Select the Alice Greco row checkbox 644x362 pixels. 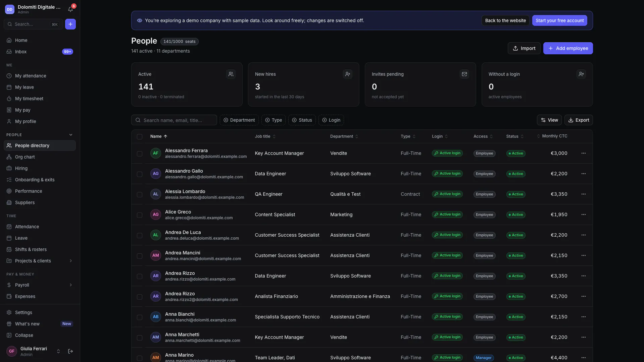pyautogui.click(x=140, y=215)
